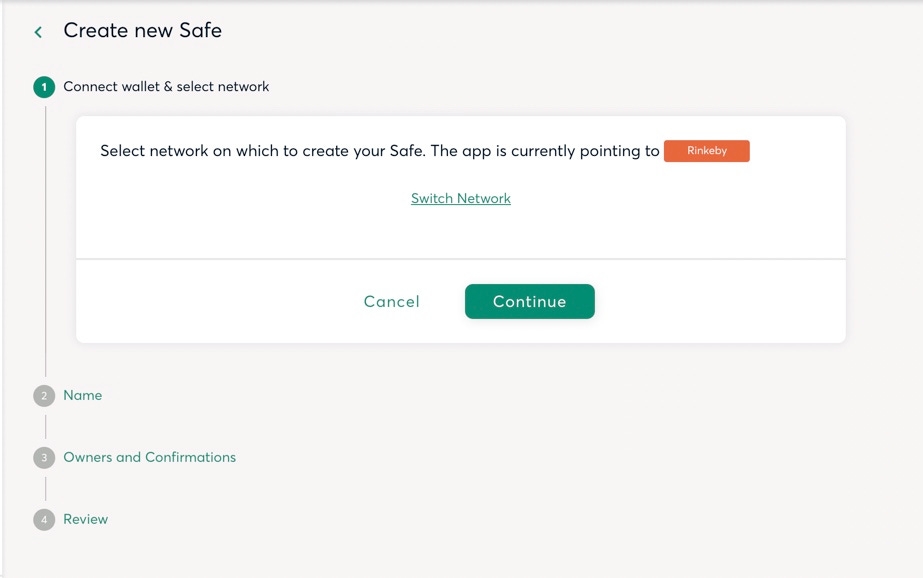Viewport: 923px width, 578px height.
Task: Jump to the Name step label
Action: coord(83,396)
